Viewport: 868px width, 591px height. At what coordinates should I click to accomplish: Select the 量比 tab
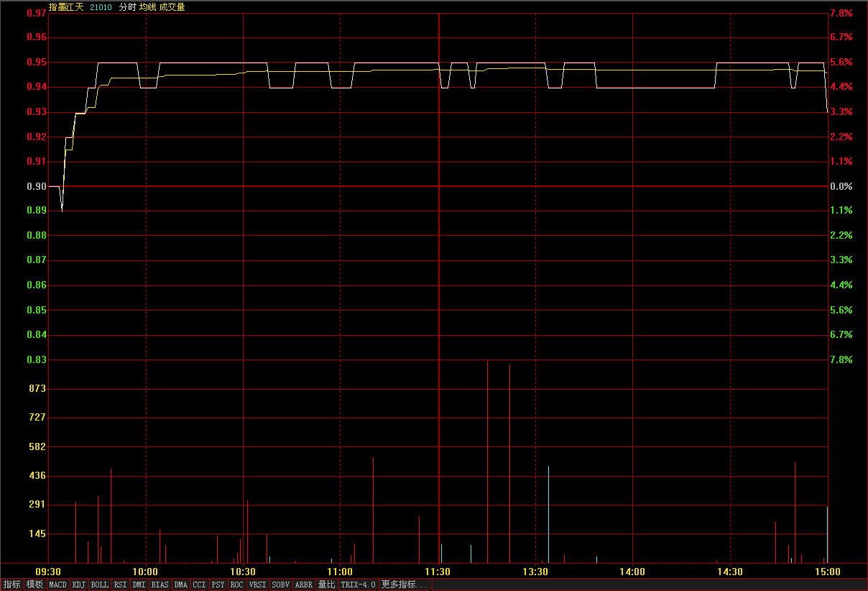327,585
